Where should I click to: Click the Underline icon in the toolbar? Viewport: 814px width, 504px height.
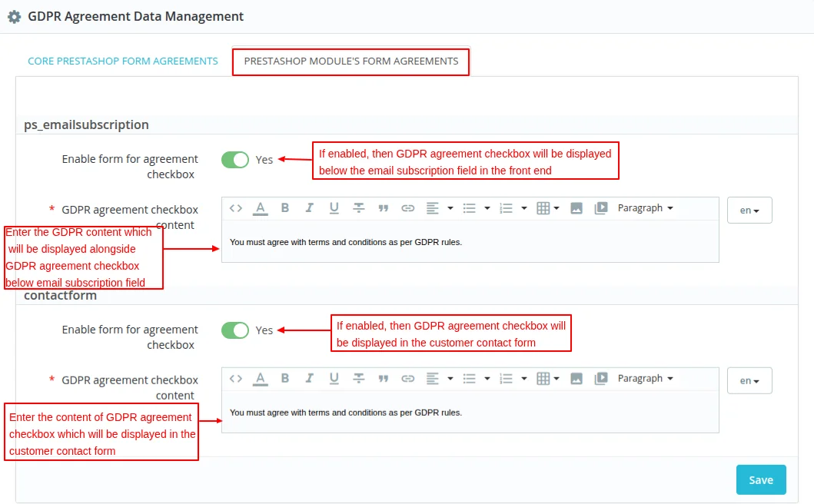point(333,208)
